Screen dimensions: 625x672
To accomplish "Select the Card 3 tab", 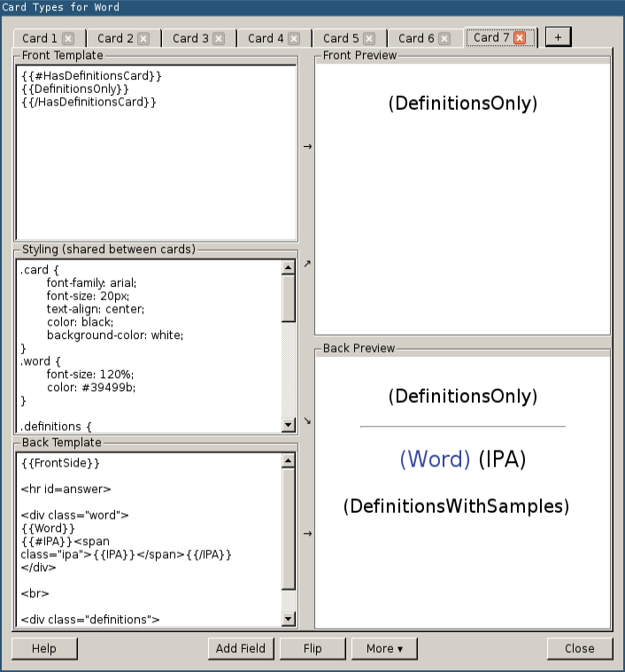I will click(190, 39).
